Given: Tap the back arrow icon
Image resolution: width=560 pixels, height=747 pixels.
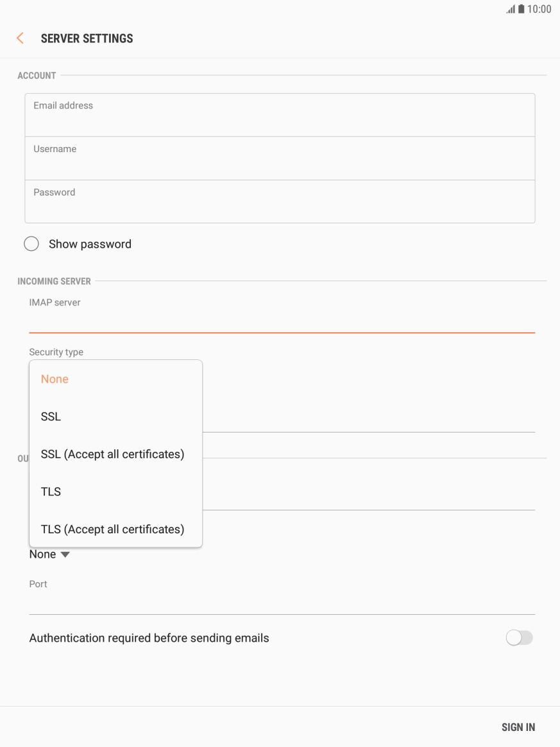Looking at the screenshot, I should (x=20, y=39).
